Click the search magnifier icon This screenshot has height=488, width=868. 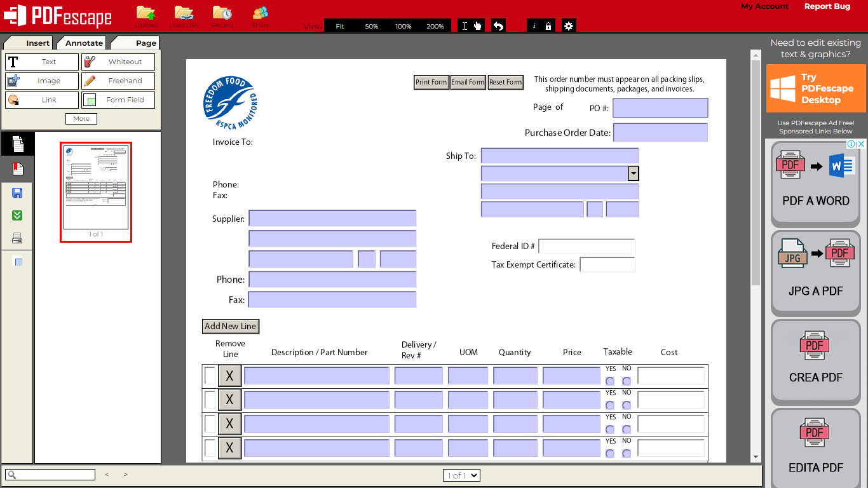coord(13,475)
